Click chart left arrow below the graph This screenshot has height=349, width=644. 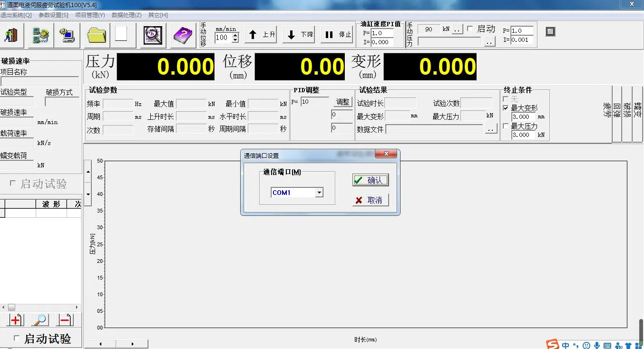[101, 344]
